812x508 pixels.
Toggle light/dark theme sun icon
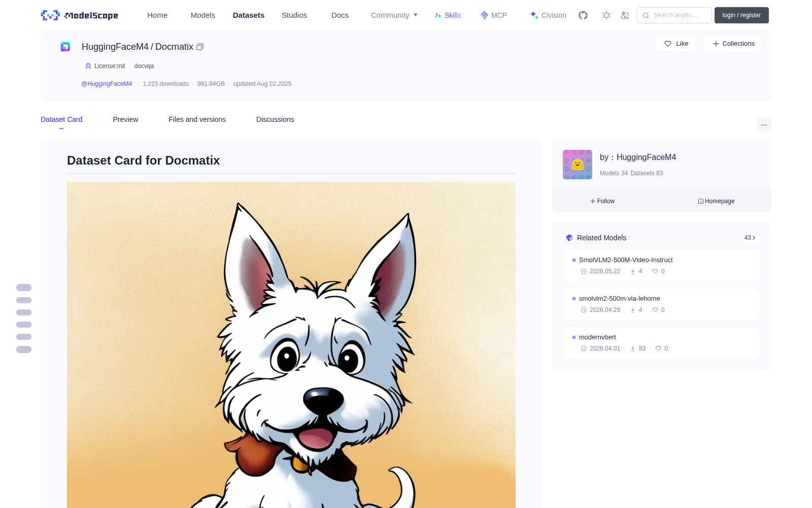pos(606,15)
